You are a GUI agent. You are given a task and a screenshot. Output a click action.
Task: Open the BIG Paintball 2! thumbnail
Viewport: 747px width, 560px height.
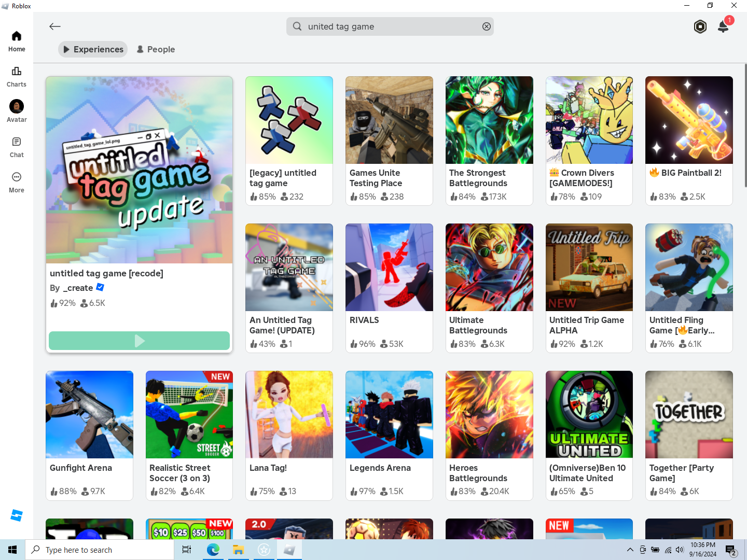[689, 120]
